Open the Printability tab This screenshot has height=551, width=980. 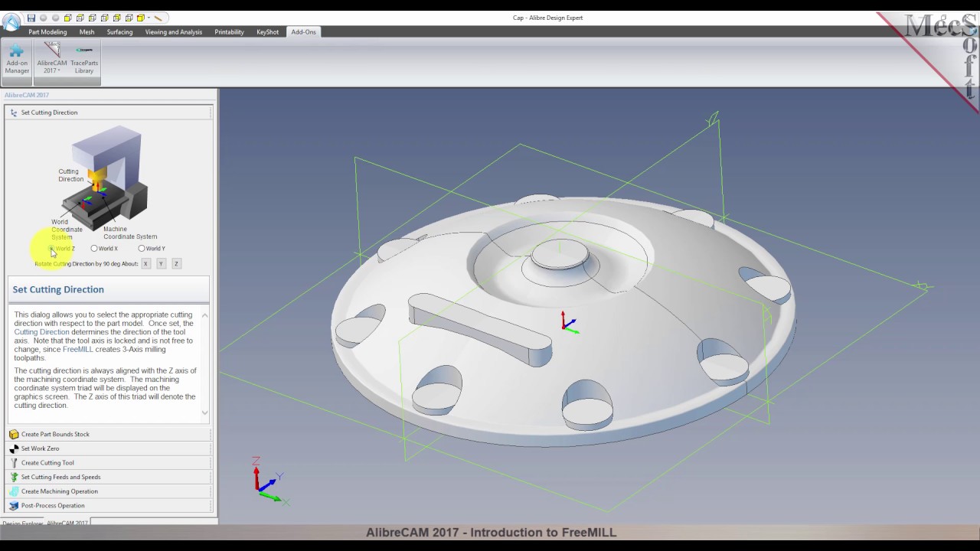pyautogui.click(x=229, y=32)
